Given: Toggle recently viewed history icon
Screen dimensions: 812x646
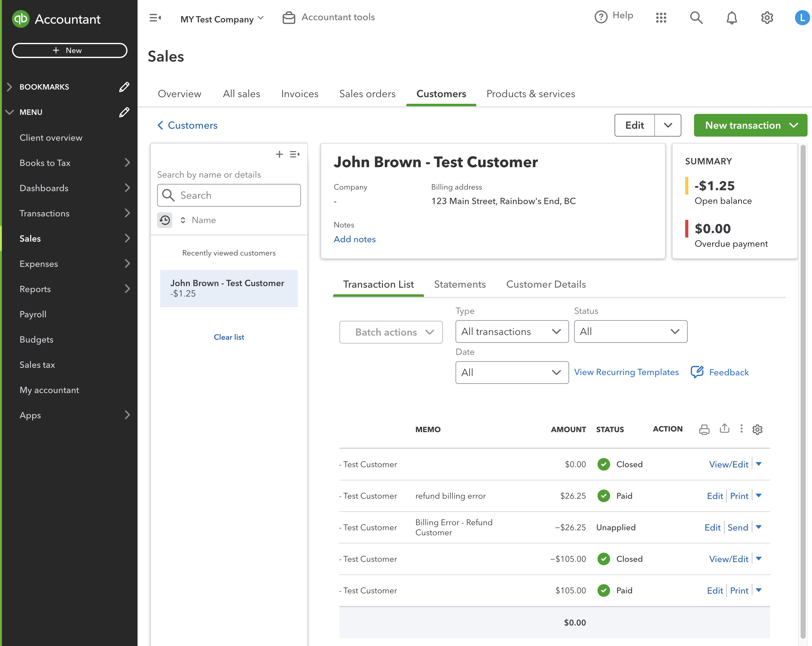Looking at the screenshot, I should 165,220.
